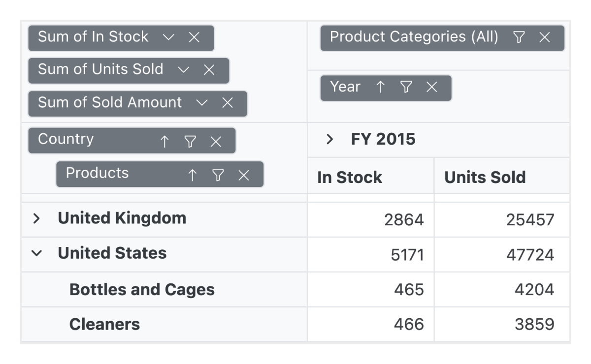Collapse the United States row
The image size is (591, 364).
tap(36, 254)
